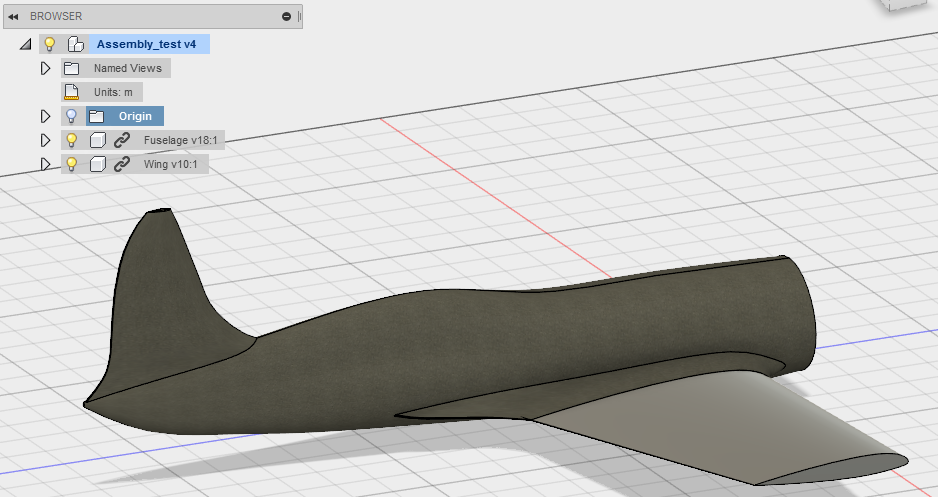Click the Named Views folder icon
The height and width of the screenshot is (497, 938).
click(71, 68)
